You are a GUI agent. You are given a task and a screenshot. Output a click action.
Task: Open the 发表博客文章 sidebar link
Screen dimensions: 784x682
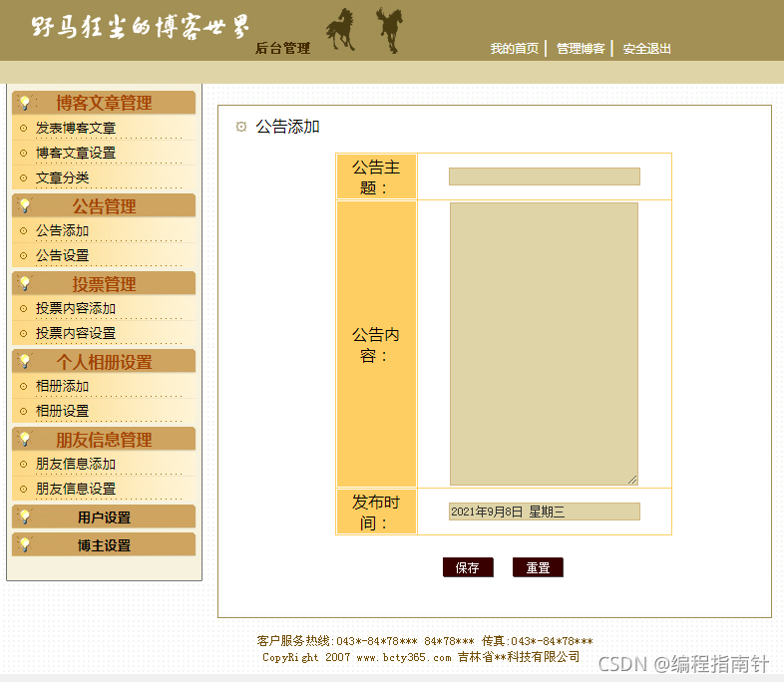tap(76, 128)
